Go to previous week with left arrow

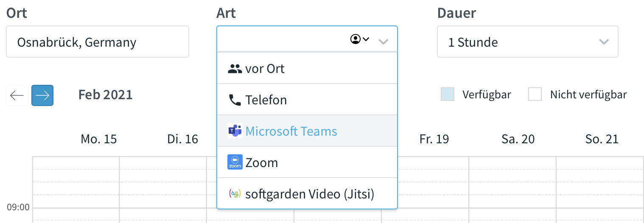pos(17,95)
